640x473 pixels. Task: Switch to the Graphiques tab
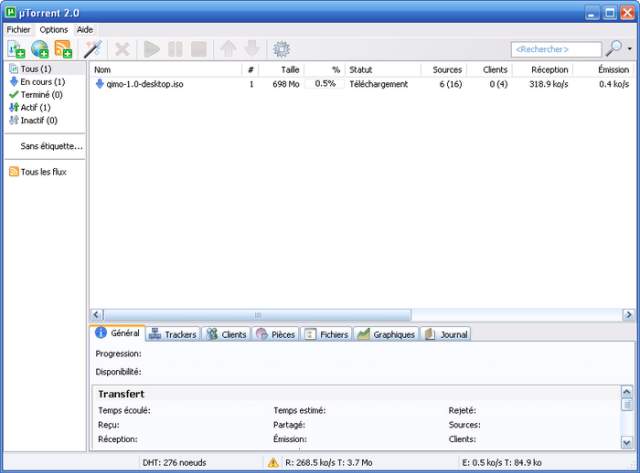pyautogui.click(x=387, y=334)
